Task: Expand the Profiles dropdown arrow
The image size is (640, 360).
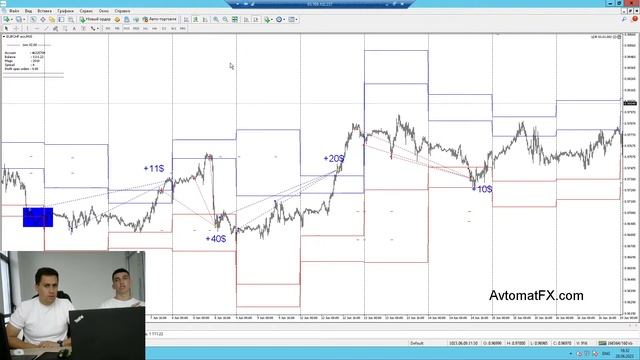Action: coord(23,19)
